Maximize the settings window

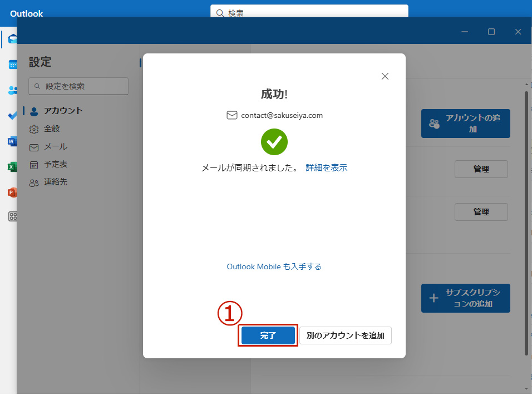(x=491, y=32)
